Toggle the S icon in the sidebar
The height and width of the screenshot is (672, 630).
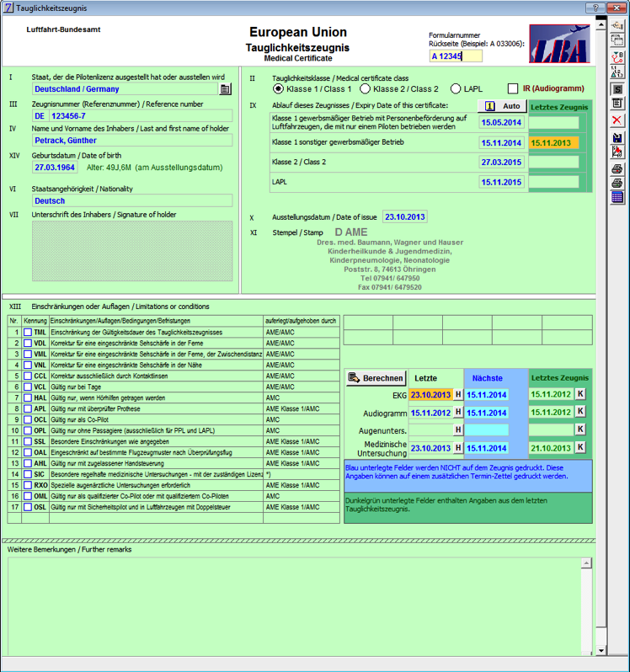tap(617, 89)
